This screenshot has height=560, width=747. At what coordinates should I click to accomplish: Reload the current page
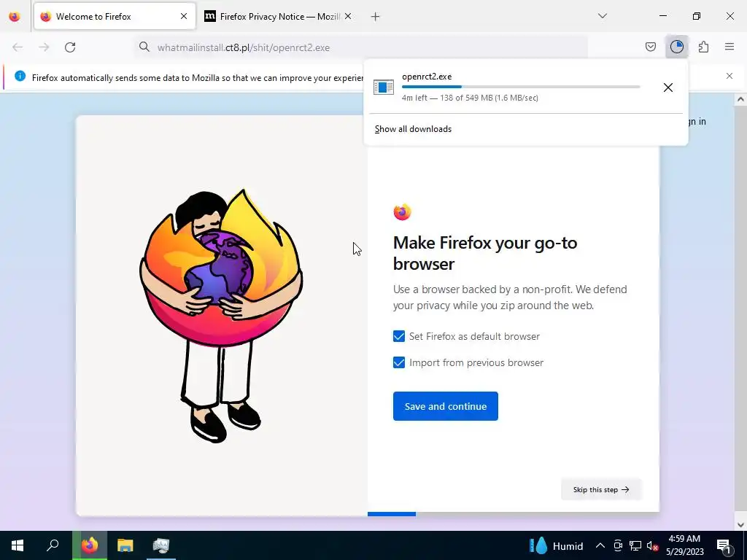coord(70,47)
